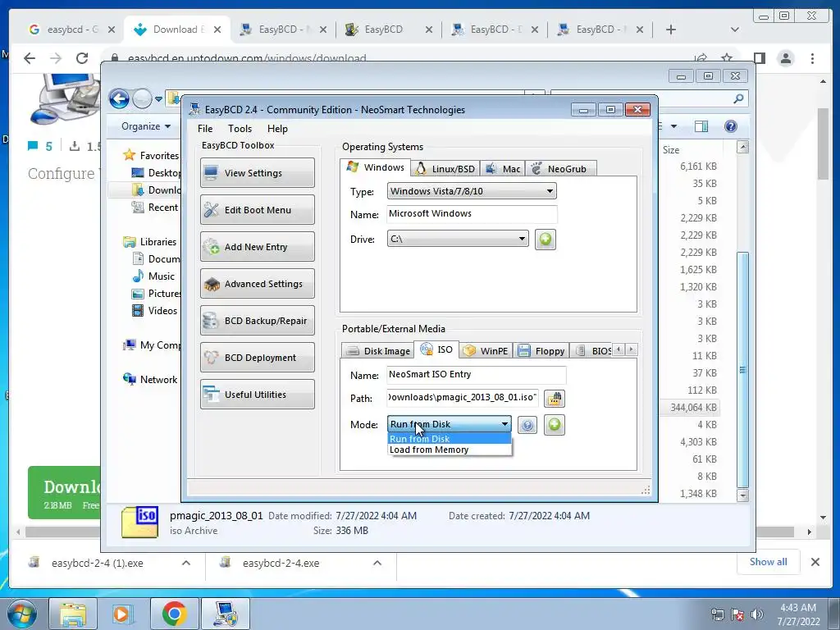Switch to the Linux/BSD tab
Image resolution: width=840 pixels, height=630 pixels.
pos(445,169)
